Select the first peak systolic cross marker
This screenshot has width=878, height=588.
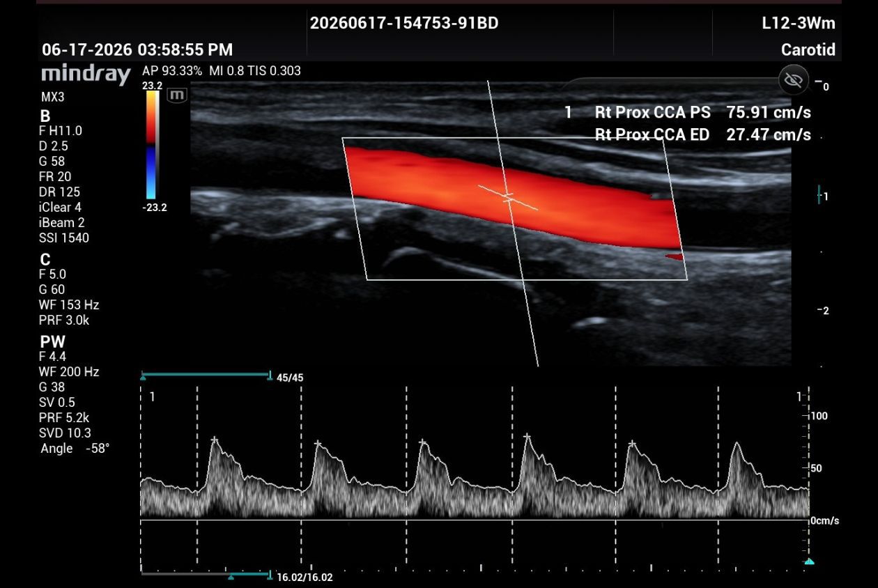point(215,440)
